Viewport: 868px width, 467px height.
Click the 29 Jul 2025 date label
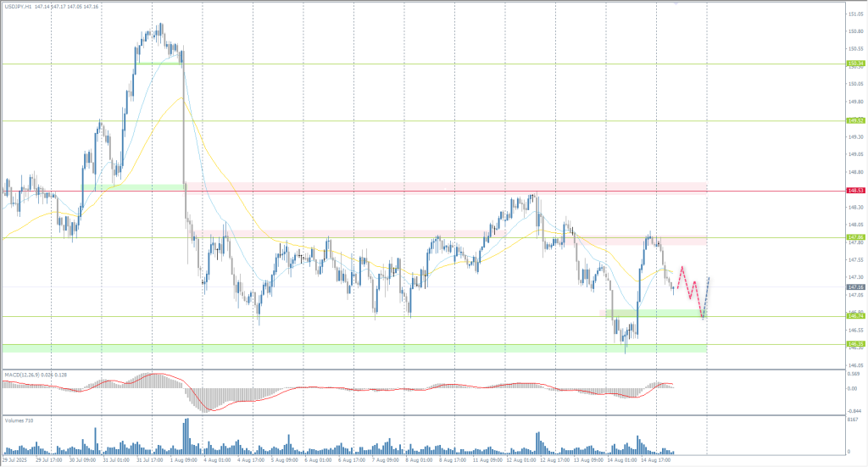[15, 461]
